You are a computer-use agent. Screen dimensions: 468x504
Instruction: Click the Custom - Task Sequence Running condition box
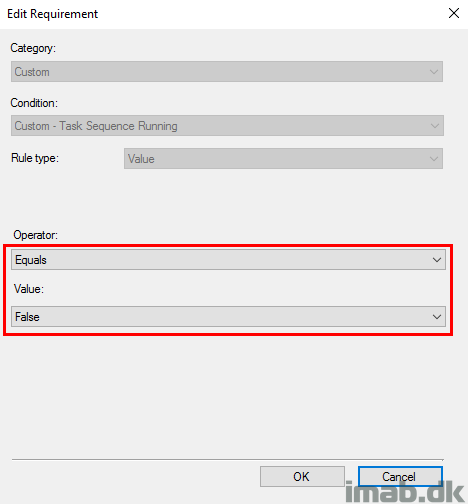coord(227,126)
